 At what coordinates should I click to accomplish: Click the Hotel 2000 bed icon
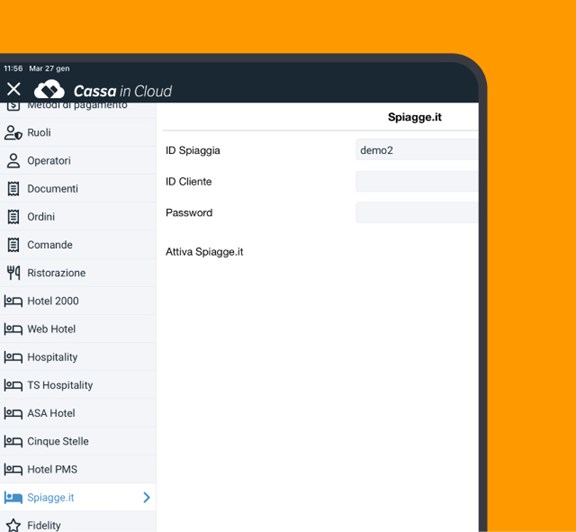pos(13,301)
